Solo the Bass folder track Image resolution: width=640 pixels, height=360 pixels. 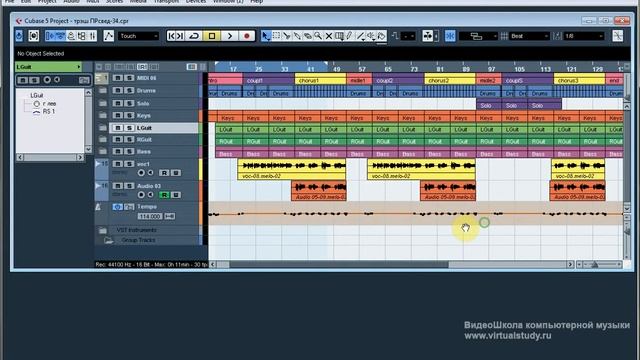[x=129, y=151]
